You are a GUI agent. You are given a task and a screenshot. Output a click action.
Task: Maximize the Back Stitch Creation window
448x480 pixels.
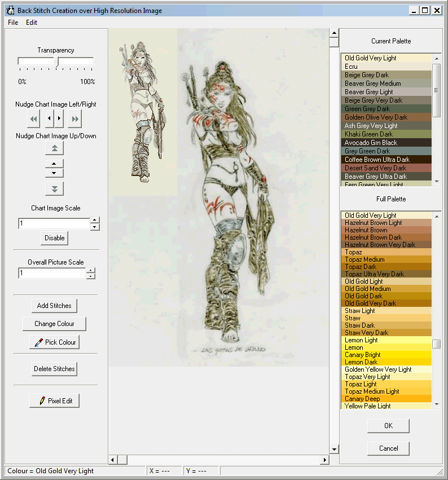(x=425, y=10)
